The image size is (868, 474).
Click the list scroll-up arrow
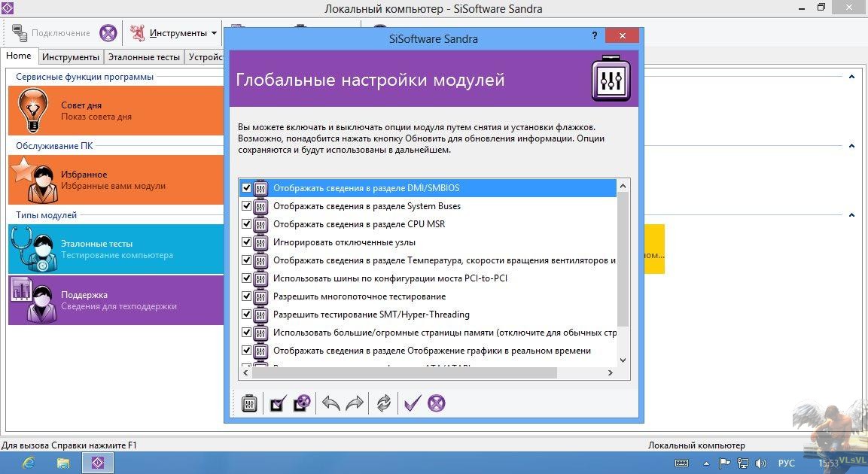tap(623, 186)
